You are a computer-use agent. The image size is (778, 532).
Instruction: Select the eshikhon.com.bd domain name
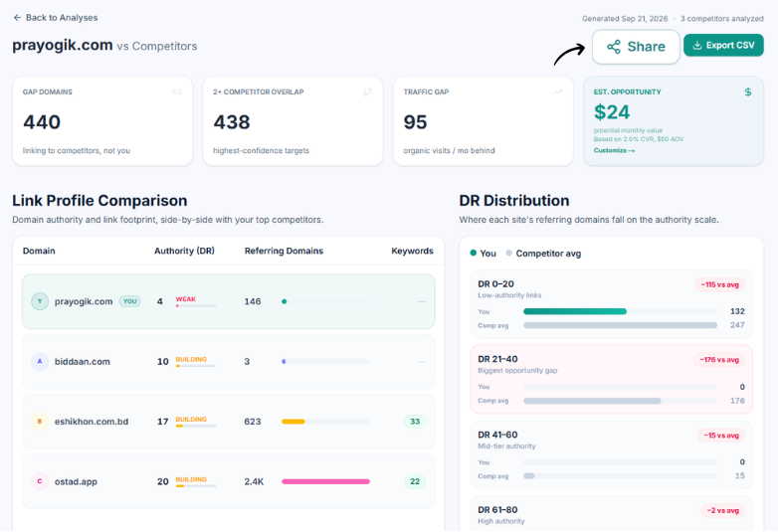(92, 422)
